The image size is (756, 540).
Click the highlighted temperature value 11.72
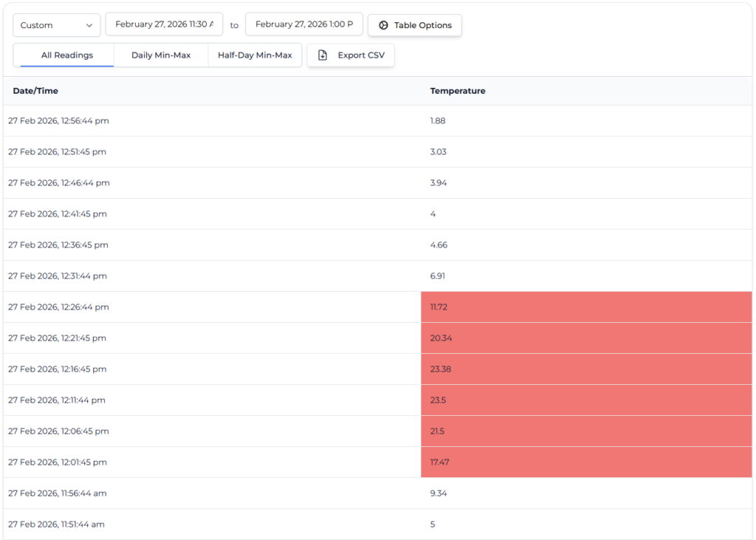coord(439,307)
